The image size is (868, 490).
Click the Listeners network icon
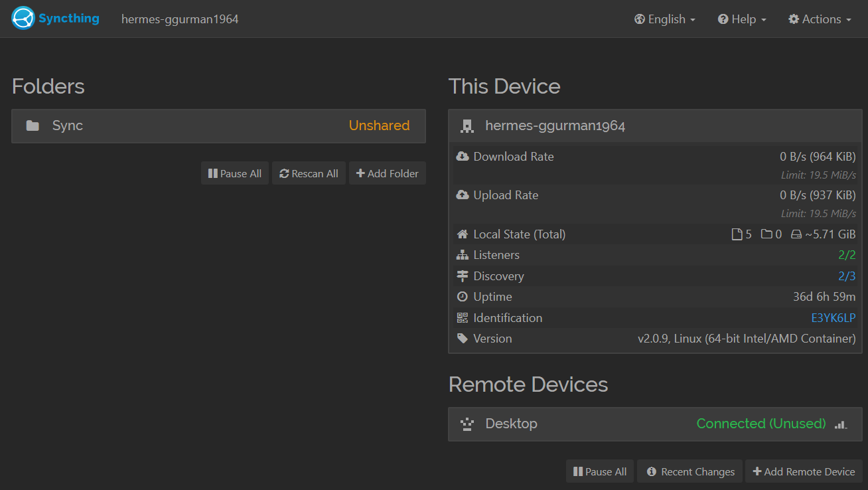click(x=463, y=255)
